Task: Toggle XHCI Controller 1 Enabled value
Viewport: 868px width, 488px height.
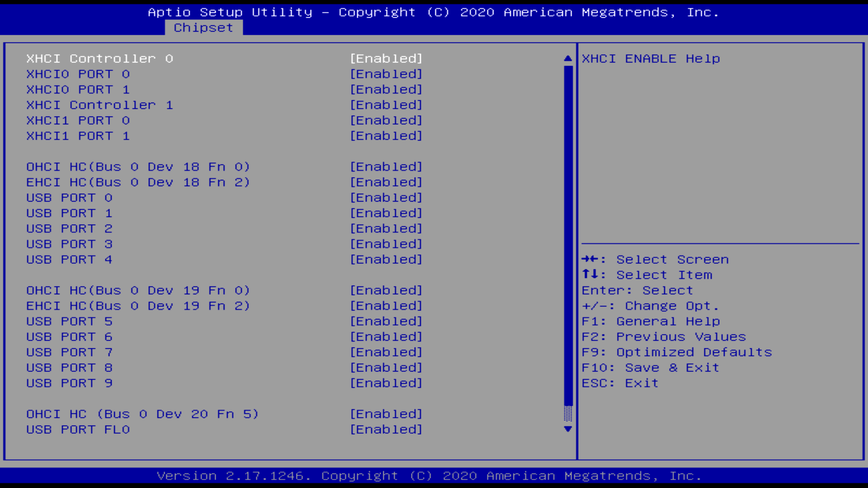Action: (386, 105)
